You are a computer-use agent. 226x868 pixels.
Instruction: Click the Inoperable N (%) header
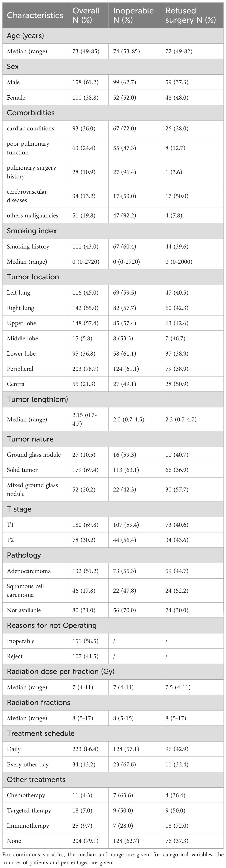133,15
